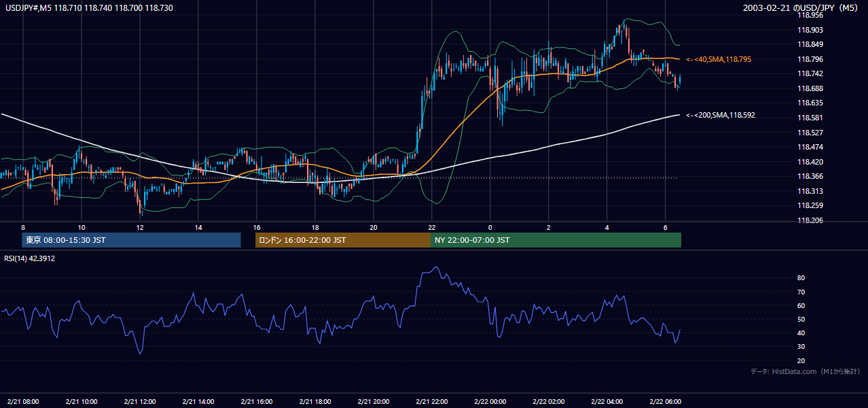
Task: Click RSI scale value 80
Action: 801,278
